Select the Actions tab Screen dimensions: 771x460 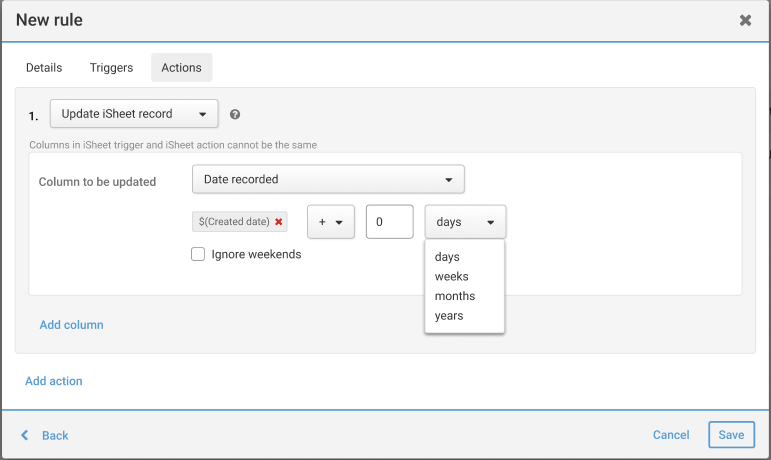pyautogui.click(x=181, y=68)
